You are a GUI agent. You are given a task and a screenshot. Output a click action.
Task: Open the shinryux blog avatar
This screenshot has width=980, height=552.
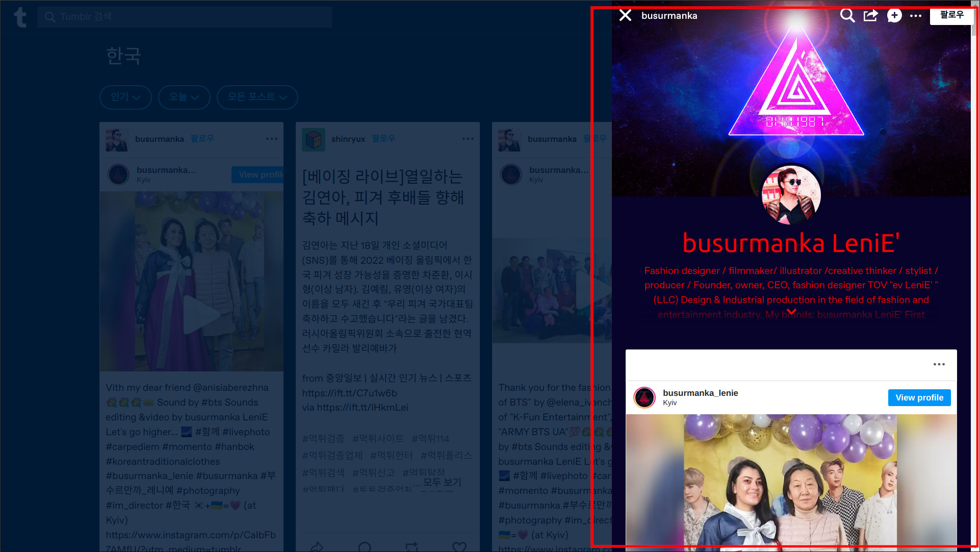(x=314, y=140)
